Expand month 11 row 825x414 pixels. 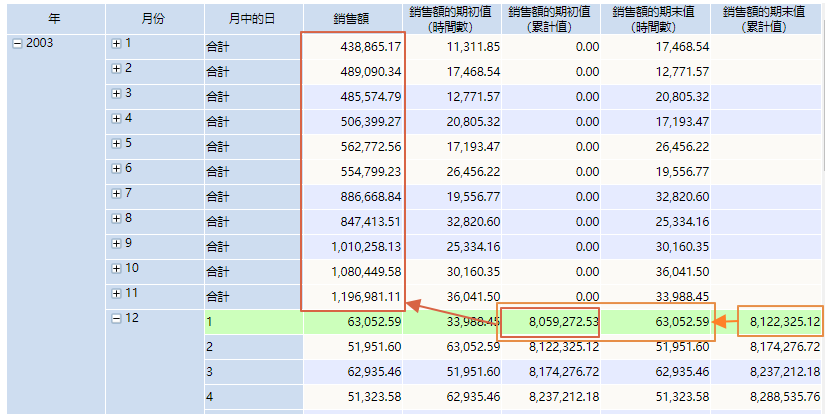click(x=117, y=293)
